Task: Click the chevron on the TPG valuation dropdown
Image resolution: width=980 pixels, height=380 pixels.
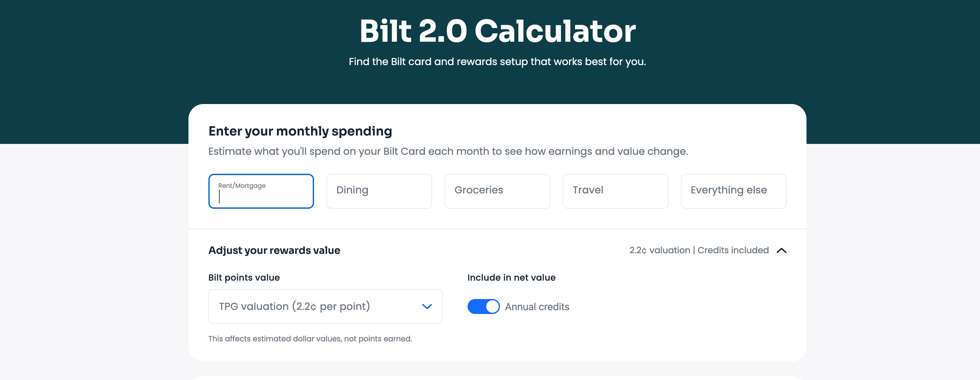Action: click(427, 306)
